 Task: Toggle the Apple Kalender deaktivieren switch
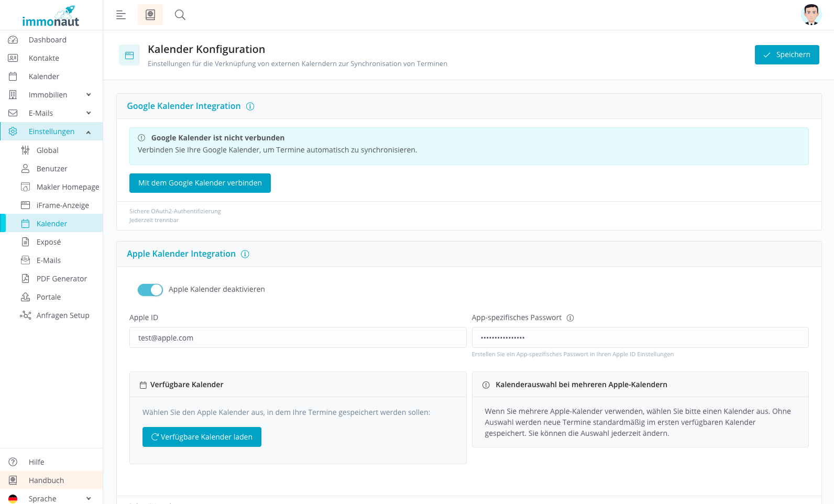point(150,290)
